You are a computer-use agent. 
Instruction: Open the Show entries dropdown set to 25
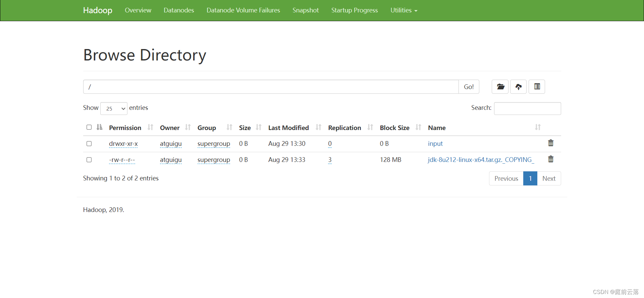114,109
